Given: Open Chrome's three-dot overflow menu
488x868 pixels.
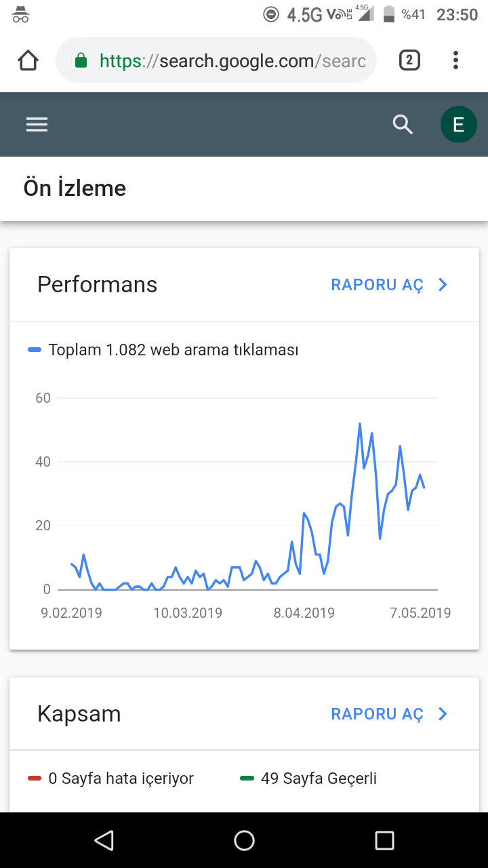Looking at the screenshot, I should pos(455,60).
